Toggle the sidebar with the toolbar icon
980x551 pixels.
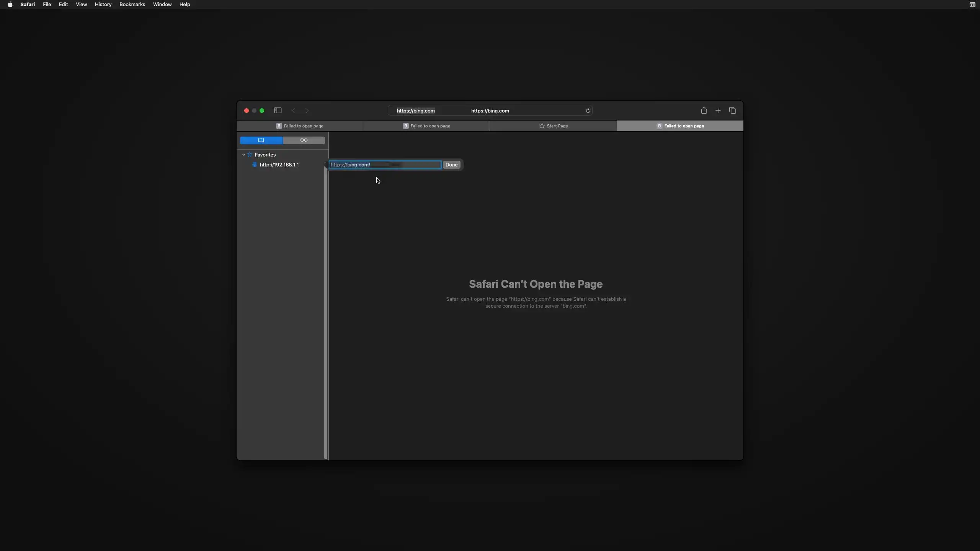coord(278,111)
